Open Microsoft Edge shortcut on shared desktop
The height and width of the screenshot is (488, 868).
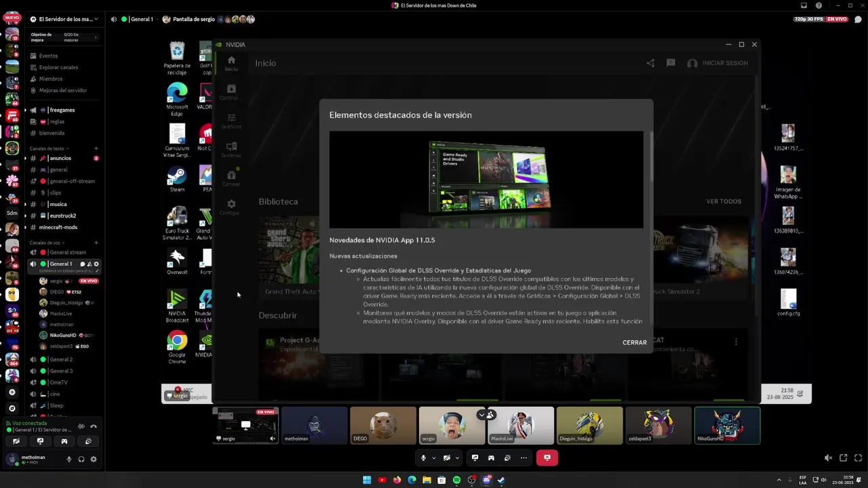tap(177, 97)
